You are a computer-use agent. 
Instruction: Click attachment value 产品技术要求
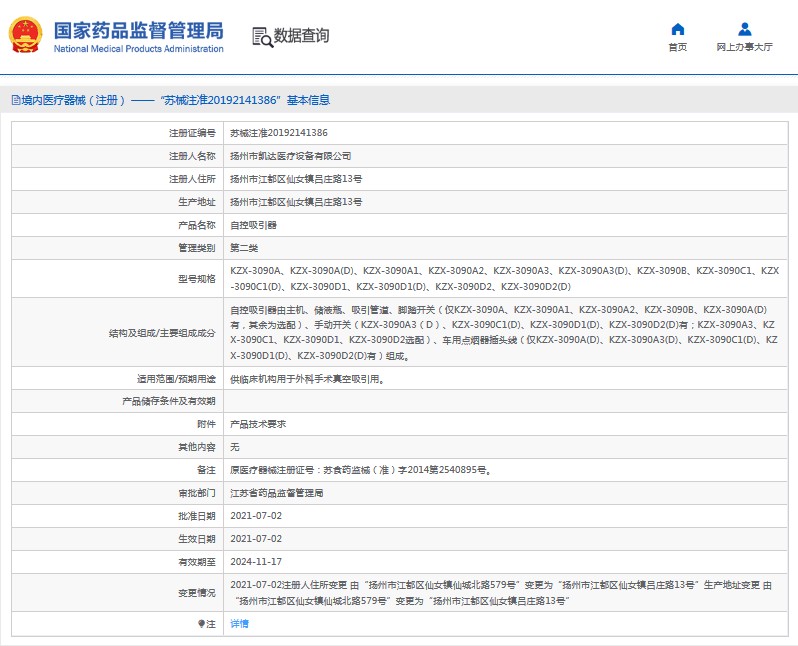tap(258, 424)
